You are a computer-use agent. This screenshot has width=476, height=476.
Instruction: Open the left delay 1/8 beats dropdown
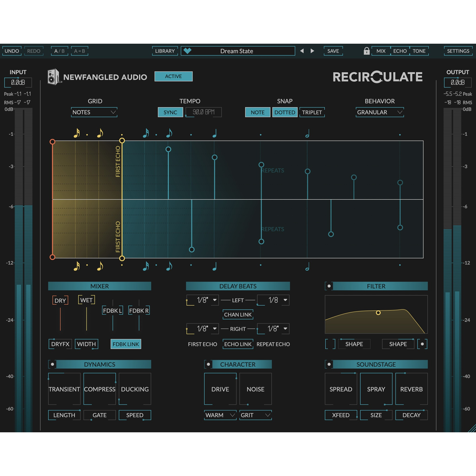202,300
